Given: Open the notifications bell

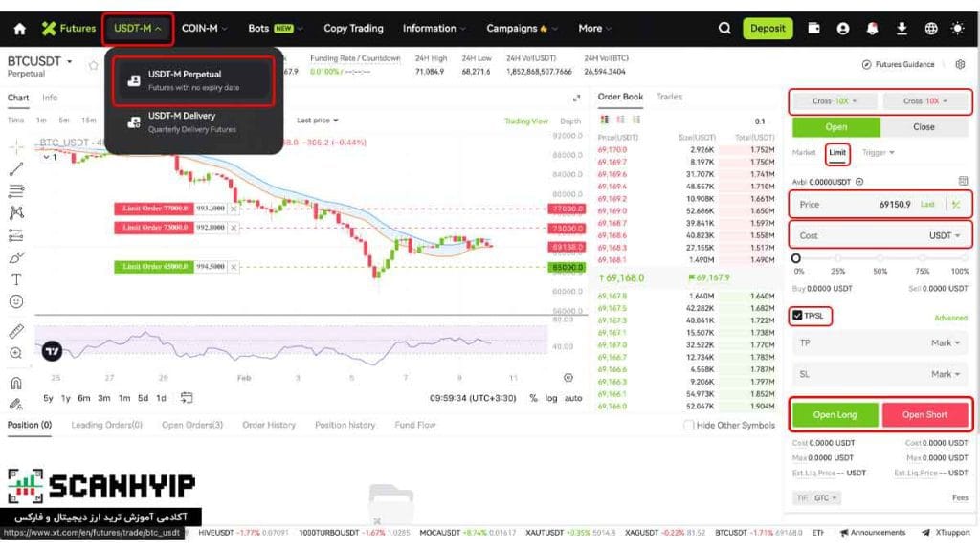Looking at the screenshot, I should point(872,29).
